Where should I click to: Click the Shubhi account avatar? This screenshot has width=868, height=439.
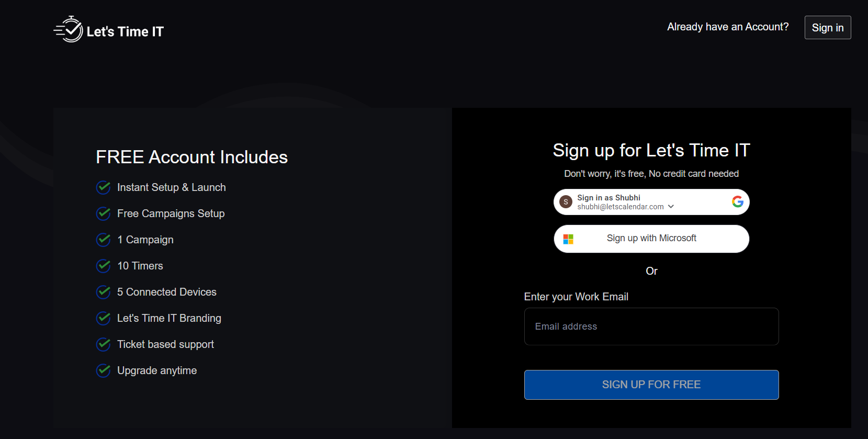pyautogui.click(x=566, y=202)
